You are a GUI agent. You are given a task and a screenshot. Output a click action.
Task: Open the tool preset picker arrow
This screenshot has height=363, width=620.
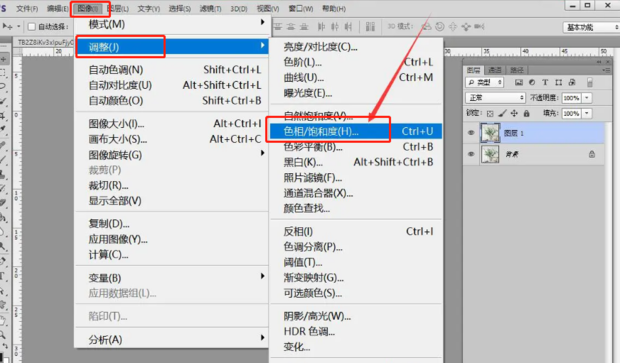point(18,26)
